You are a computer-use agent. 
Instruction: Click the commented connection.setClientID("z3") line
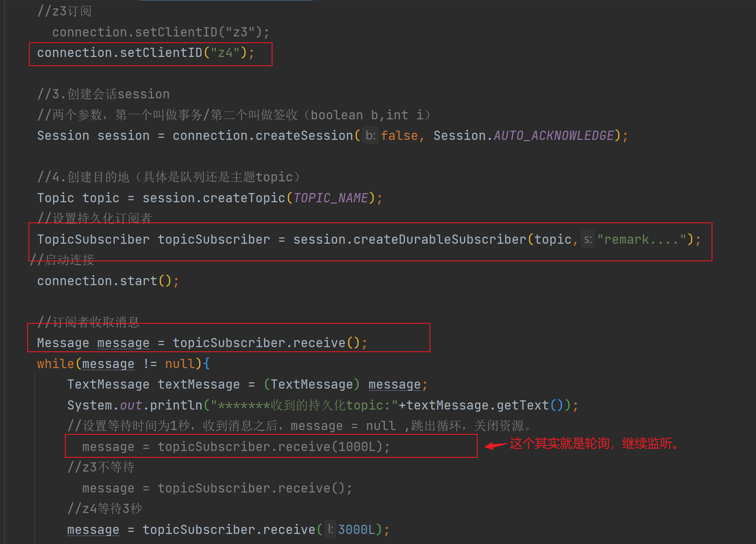coord(161,32)
